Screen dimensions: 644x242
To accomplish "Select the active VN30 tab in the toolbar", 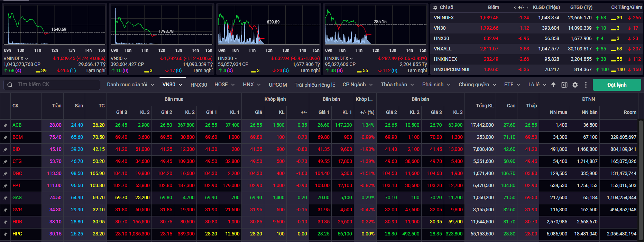I will [x=172, y=85].
